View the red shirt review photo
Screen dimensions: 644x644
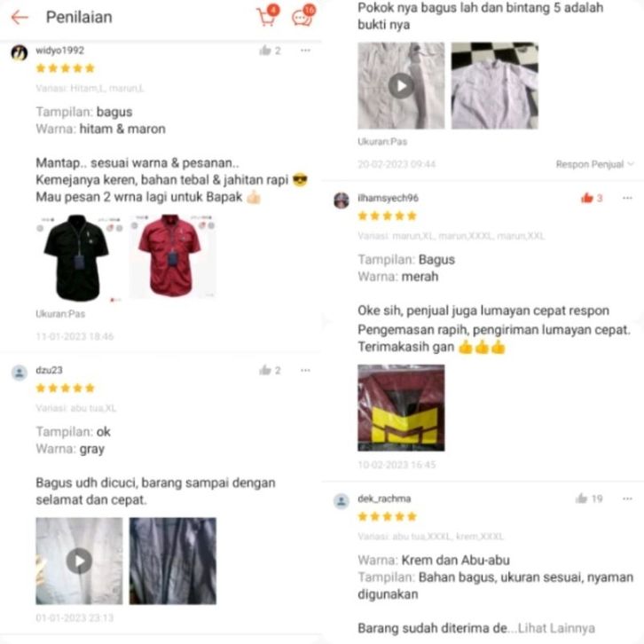click(173, 256)
